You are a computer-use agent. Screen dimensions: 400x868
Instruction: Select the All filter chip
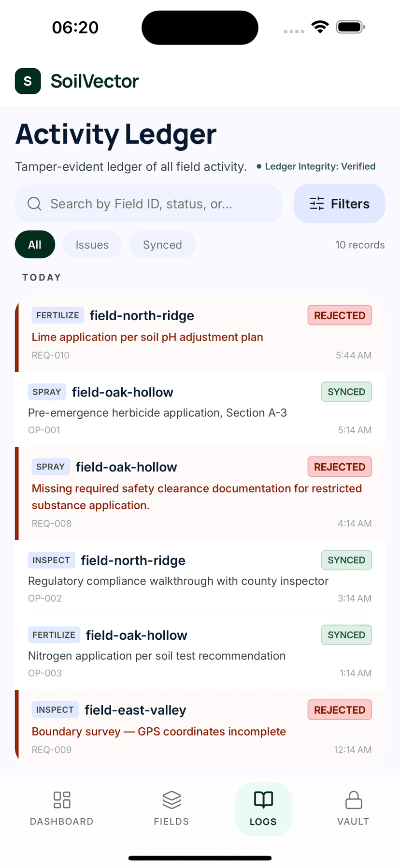point(35,244)
